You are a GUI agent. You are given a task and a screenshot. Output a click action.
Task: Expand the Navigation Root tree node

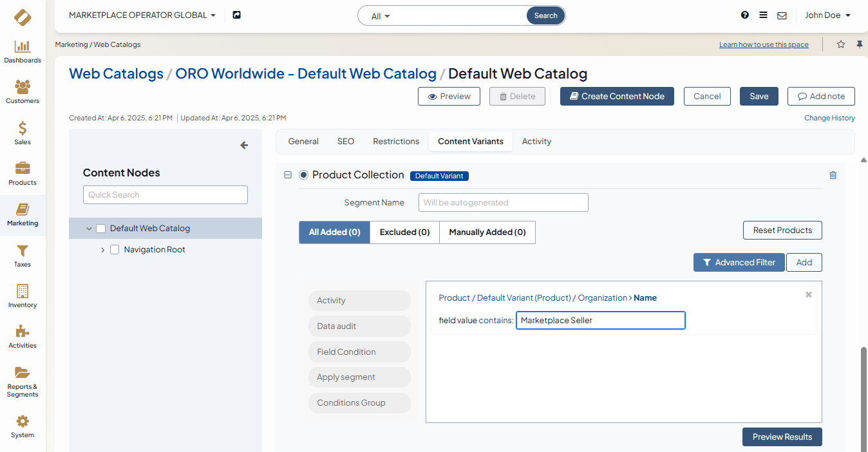coord(102,250)
